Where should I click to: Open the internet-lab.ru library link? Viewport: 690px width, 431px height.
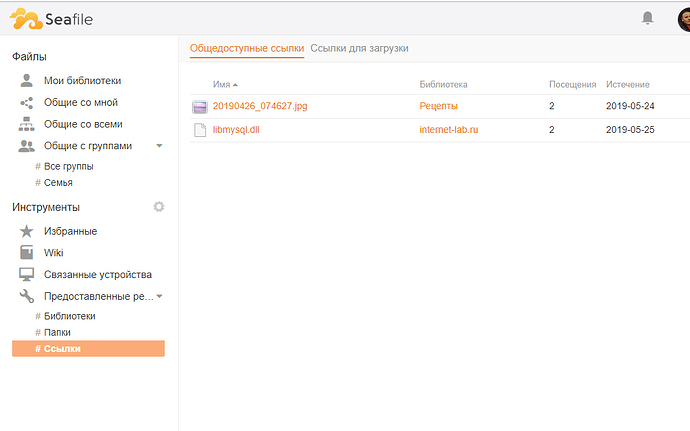[449, 130]
